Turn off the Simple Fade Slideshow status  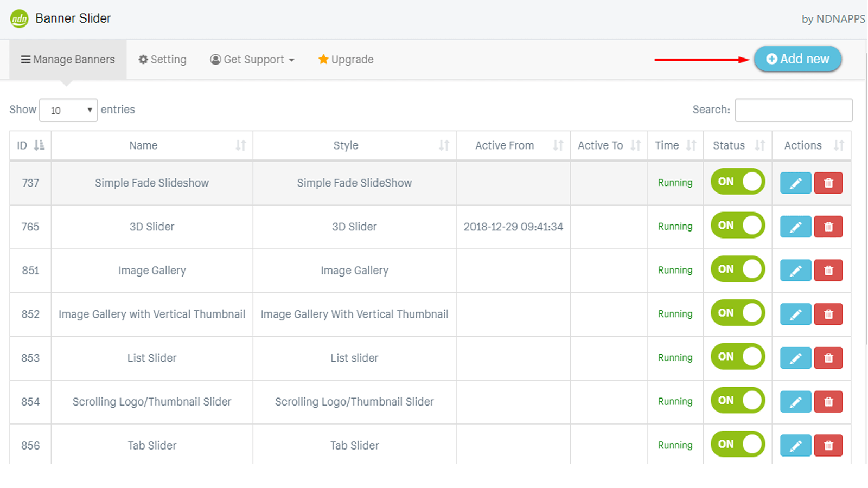pos(737,182)
